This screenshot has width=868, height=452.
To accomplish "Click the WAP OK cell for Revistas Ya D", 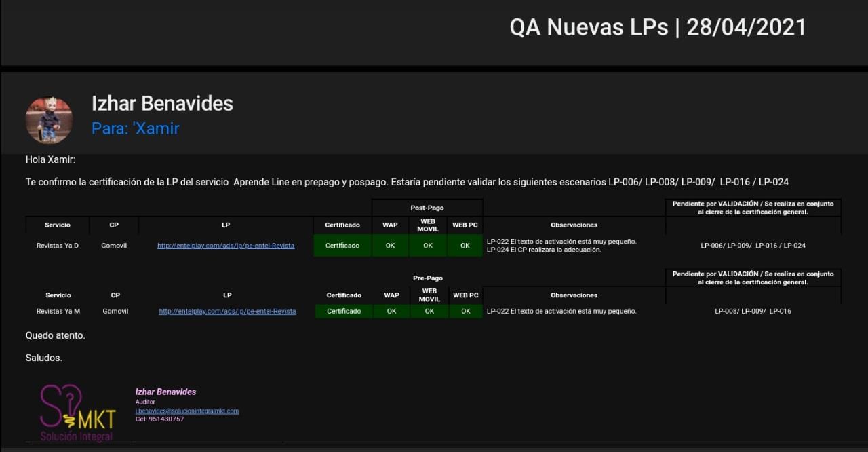I will click(390, 246).
